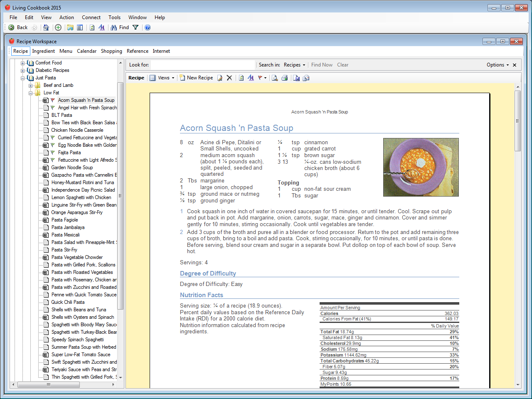Select the Quick Chili Pasta recipe
The width and height of the screenshot is (532, 399).
68,302
